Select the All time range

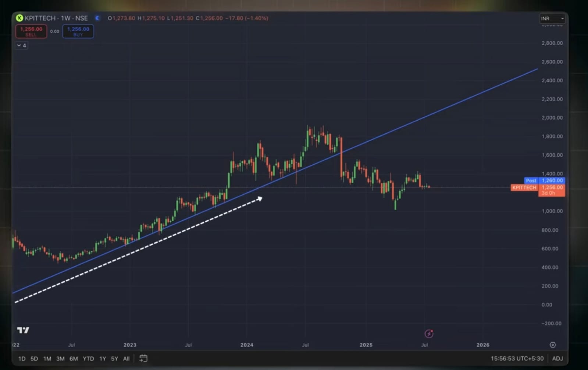[x=126, y=359]
